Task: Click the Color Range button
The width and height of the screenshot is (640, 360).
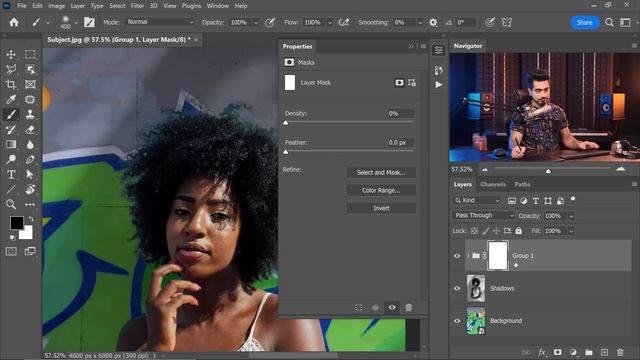Action: (x=381, y=190)
